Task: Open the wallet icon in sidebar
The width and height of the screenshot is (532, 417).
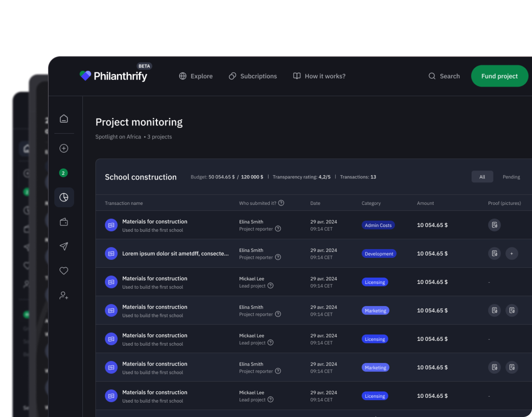Action: tap(64, 222)
